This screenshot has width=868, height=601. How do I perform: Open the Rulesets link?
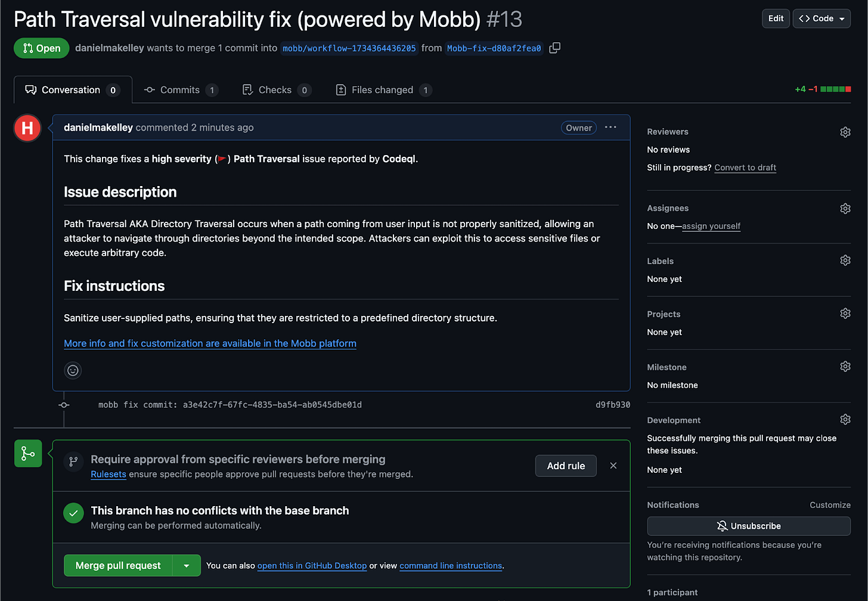coord(108,474)
